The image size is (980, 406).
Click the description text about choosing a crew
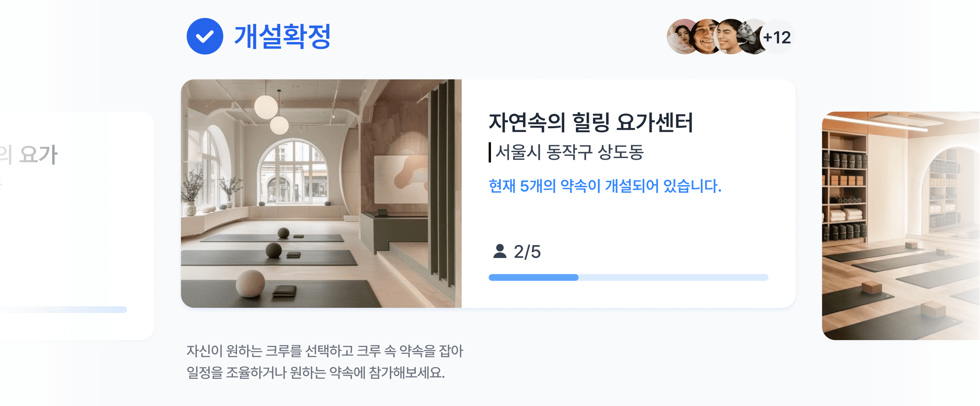[x=324, y=362]
